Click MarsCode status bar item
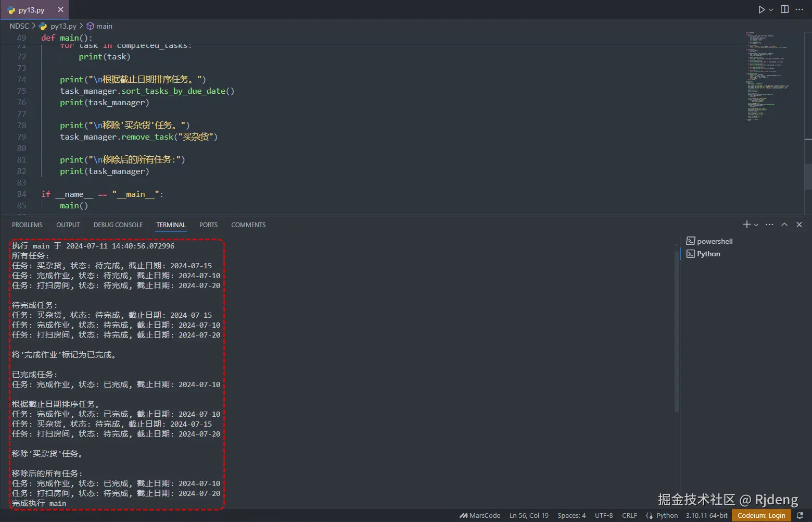This screenshot has width=812, height=522. 480,516
